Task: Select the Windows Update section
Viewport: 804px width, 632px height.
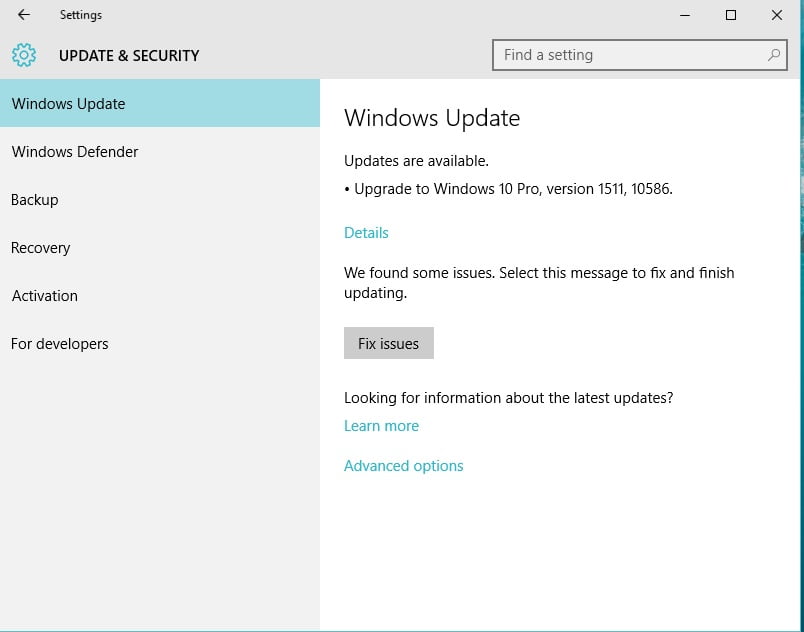Action: (67, 103)
